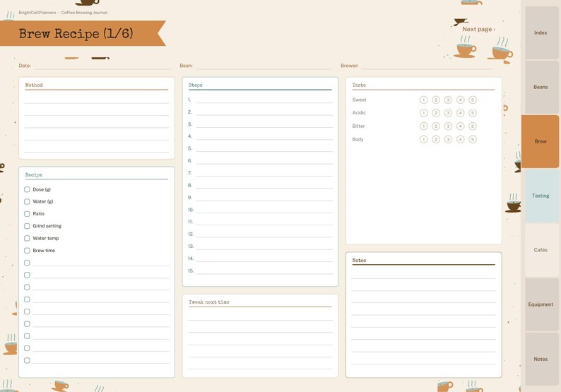Viewport: 561px width, 392px height.
Task: Rate Body as 5
Action: 472,139
